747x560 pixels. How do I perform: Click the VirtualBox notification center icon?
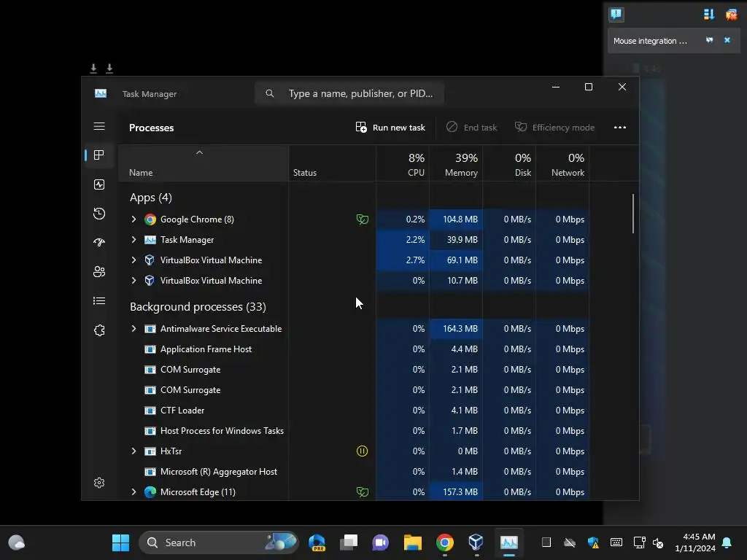click(x=616, y=14)
